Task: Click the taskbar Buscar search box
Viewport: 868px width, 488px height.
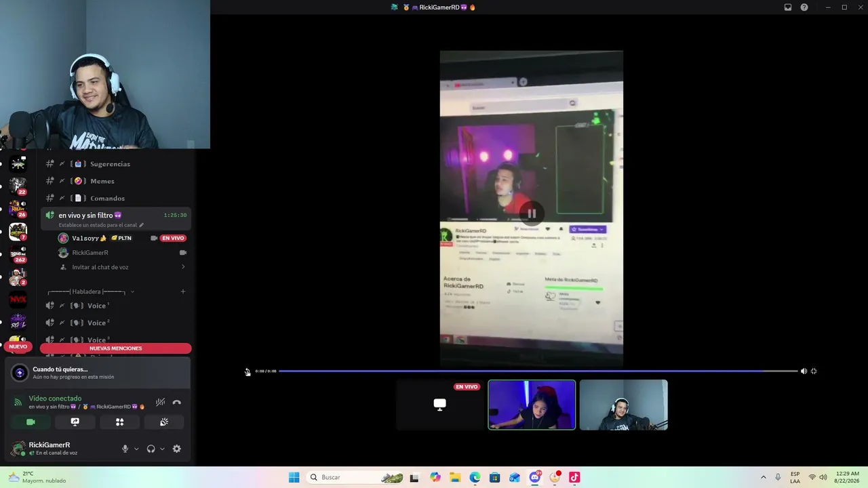Action: pos(356,477)
